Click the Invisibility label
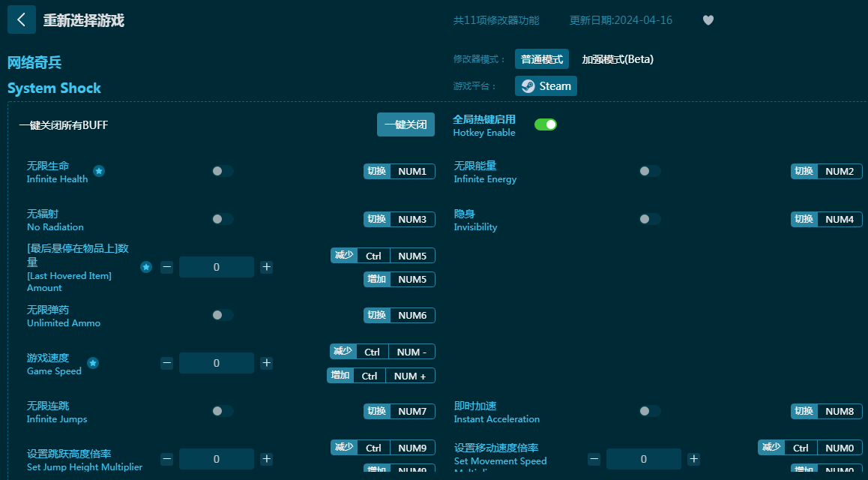The height and width of the screenshot is (480, 868). click(475, 227)
